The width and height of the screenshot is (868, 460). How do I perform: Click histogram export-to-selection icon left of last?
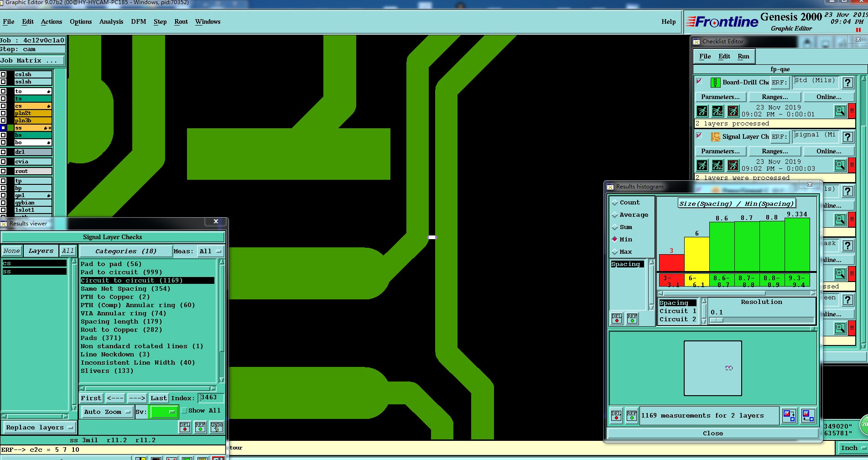[789, 415]
